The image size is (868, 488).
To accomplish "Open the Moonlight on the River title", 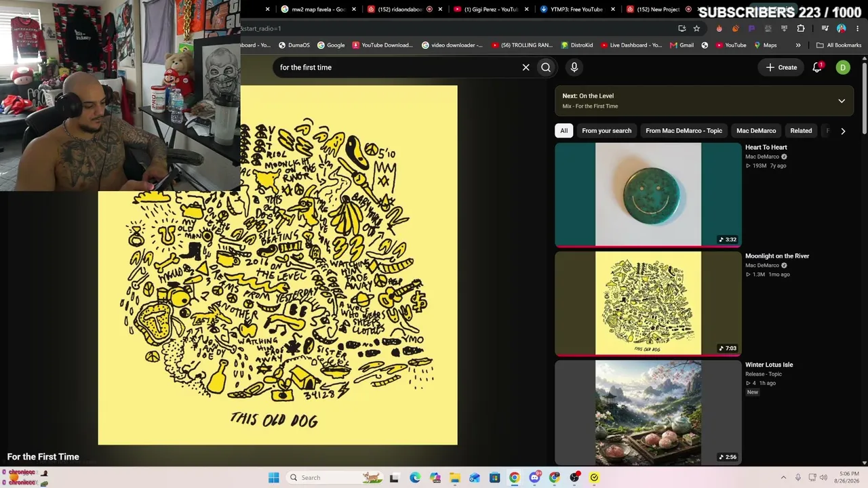I will pyautogui.click(x=777, y=256).
